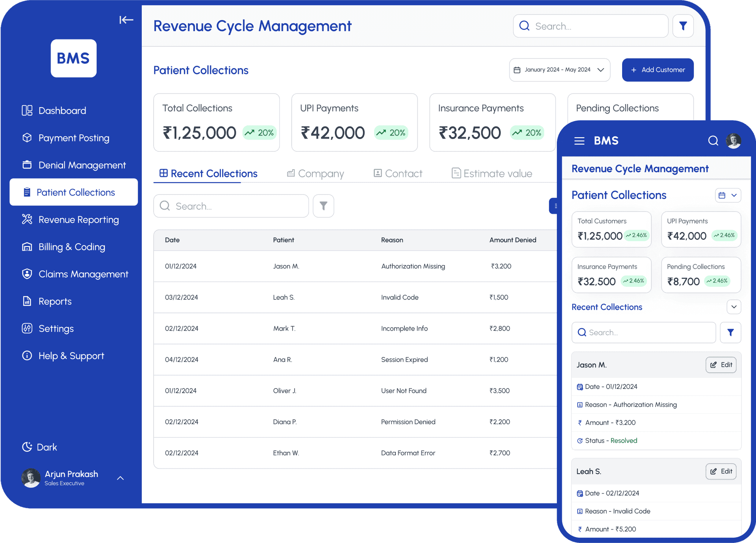The image size is (756, 543).
Task: Click Edit on Jason M. card
Action: [721, 365]
